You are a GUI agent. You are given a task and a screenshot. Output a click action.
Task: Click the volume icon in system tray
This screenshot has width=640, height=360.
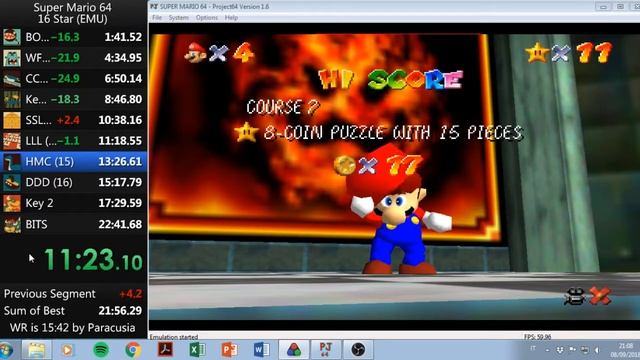(x=597, y=350)
